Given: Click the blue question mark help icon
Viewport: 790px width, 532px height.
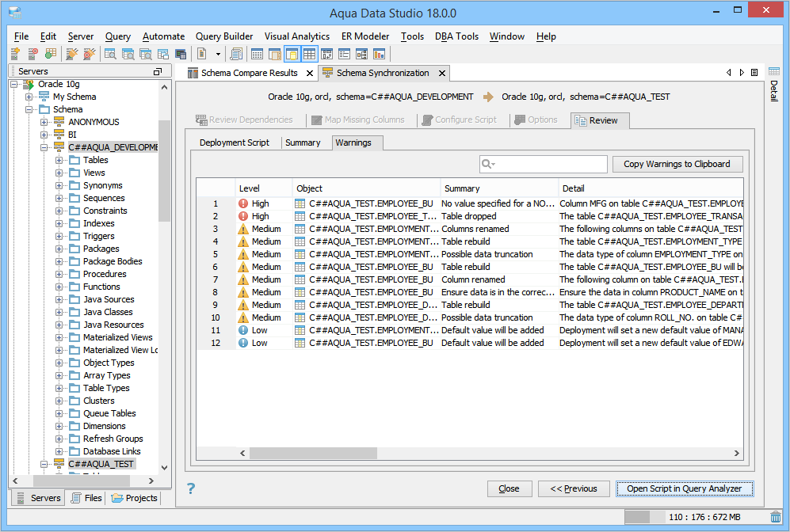Looking at the screenshot, I should point(191,488).
